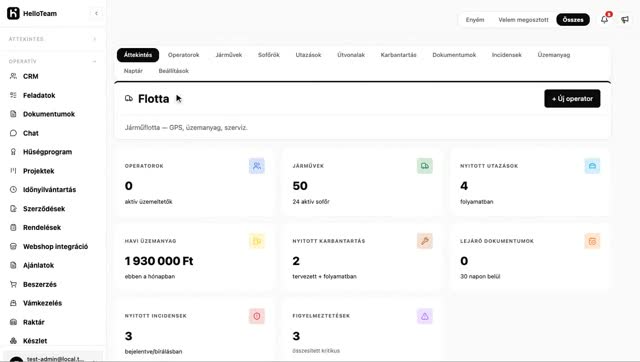Screen dimensions: 640x362
Task: Open Hűségprogram in the sidebar
Action: tap(53, 152)
